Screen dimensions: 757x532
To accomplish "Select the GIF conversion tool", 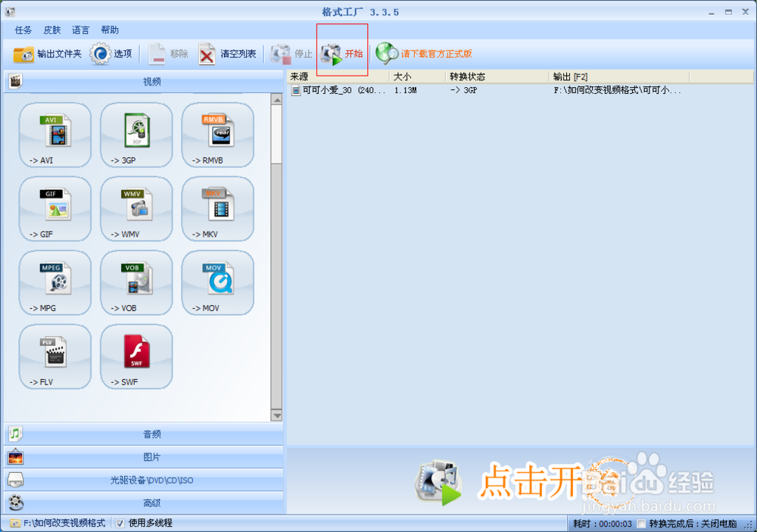I will (54, 209).
